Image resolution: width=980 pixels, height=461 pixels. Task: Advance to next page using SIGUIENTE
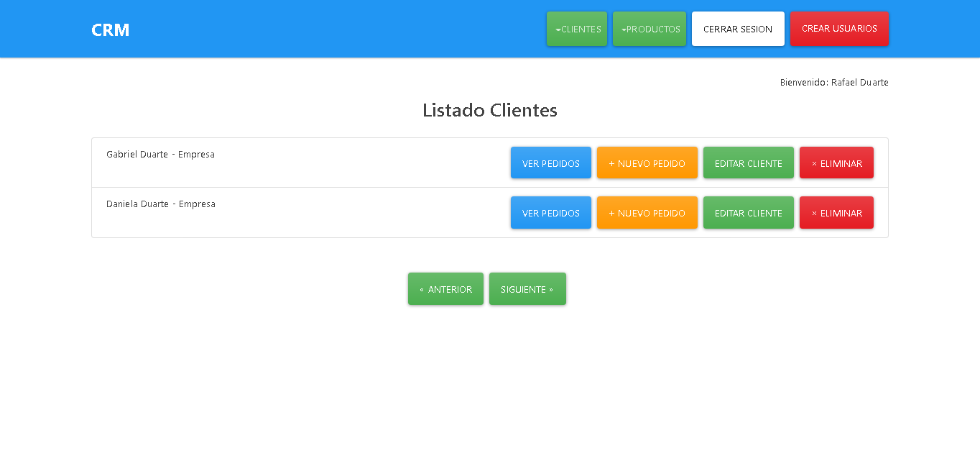coord(527,288)
